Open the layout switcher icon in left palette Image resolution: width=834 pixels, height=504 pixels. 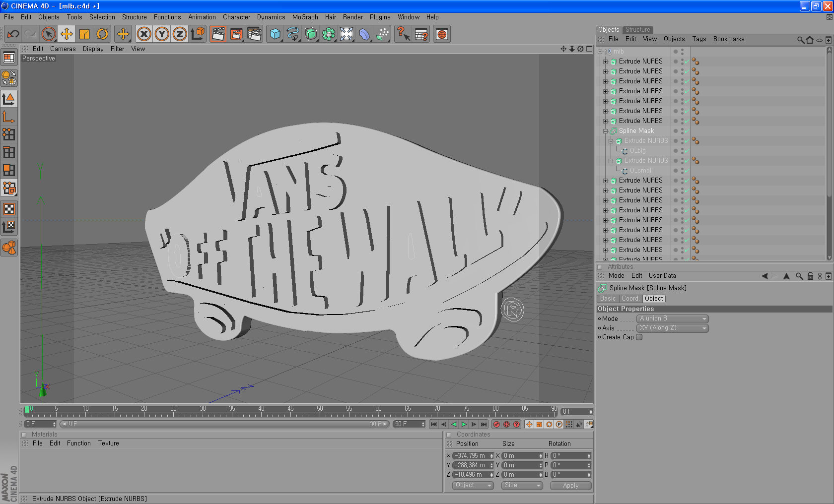9,58
